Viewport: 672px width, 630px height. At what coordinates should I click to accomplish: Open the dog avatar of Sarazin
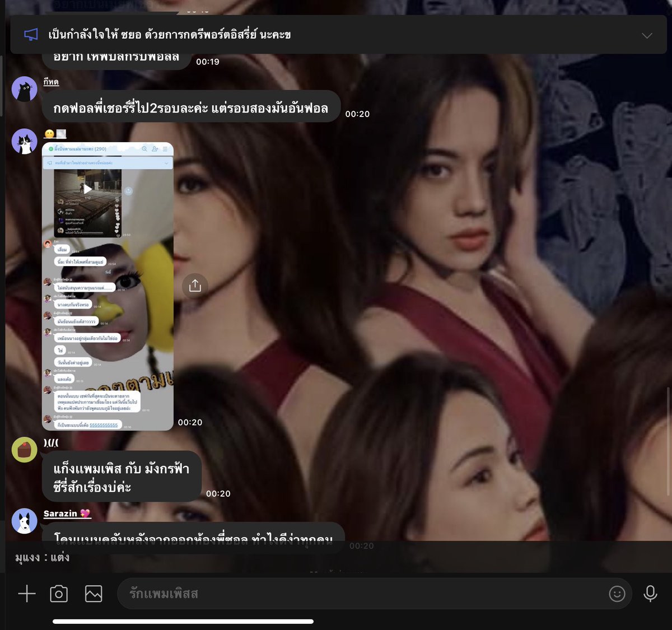click(25, 521)
